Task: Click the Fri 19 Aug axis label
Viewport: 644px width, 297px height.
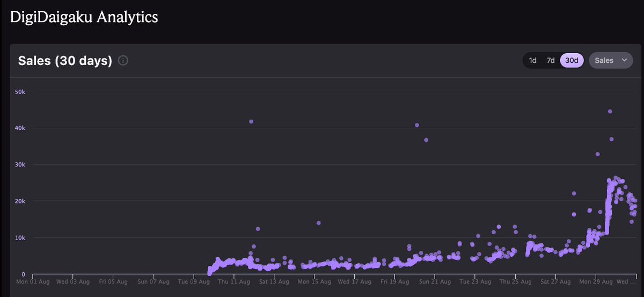Action: click(395, 281)
